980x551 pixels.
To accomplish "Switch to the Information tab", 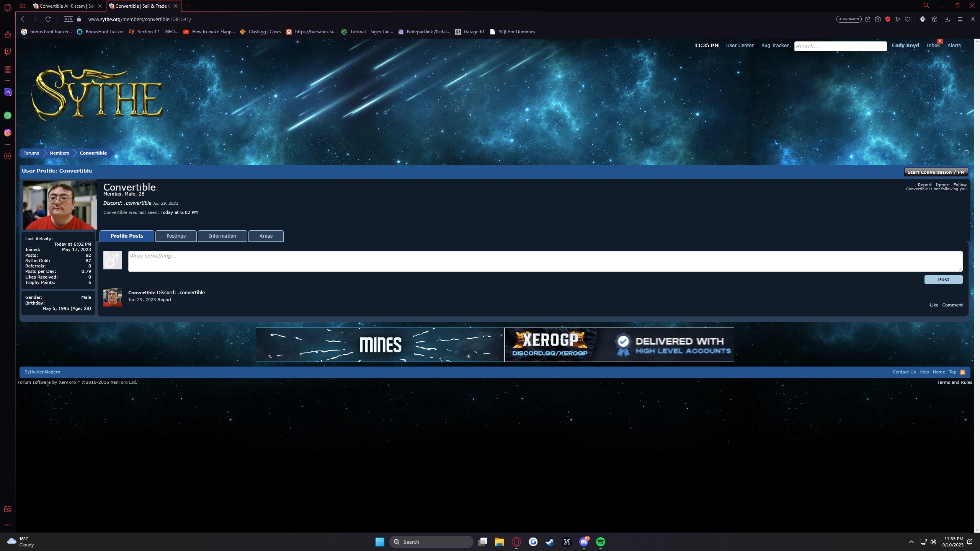I will coord(222,236).
